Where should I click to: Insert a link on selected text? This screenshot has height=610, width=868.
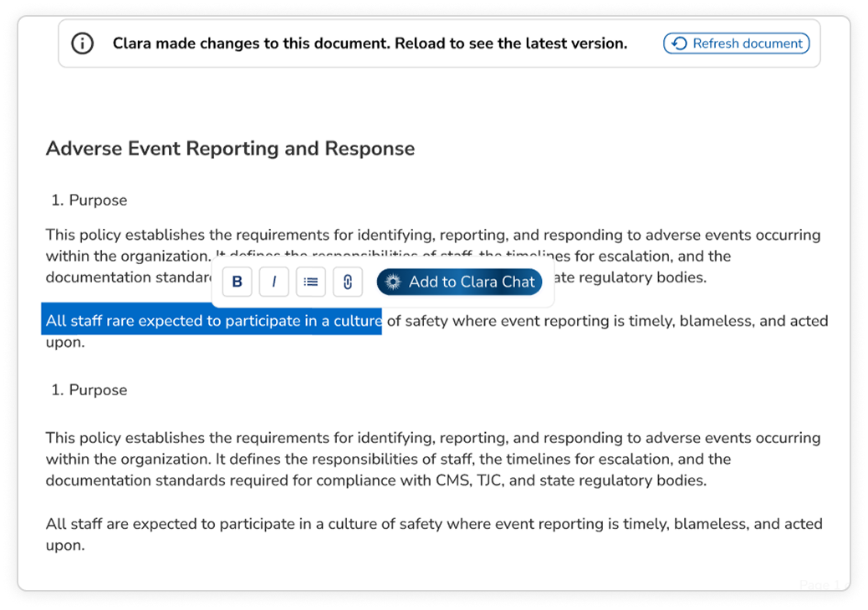point(348,282)
